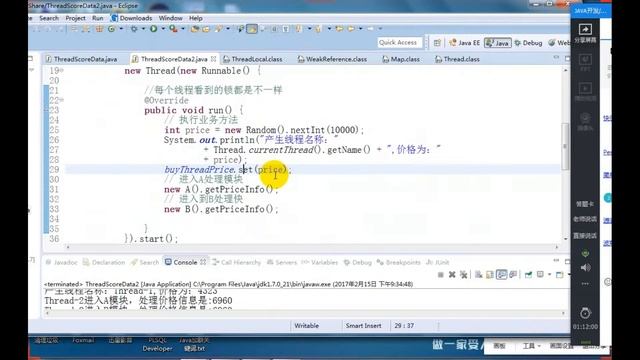This screenshot has width=640, height=360.
Task: Open the External Tools dropdown arrow
Action: click(183, 29)
